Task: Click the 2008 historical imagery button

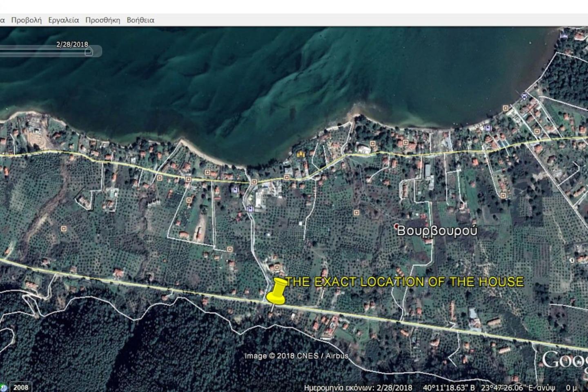Action: [20, 387]
